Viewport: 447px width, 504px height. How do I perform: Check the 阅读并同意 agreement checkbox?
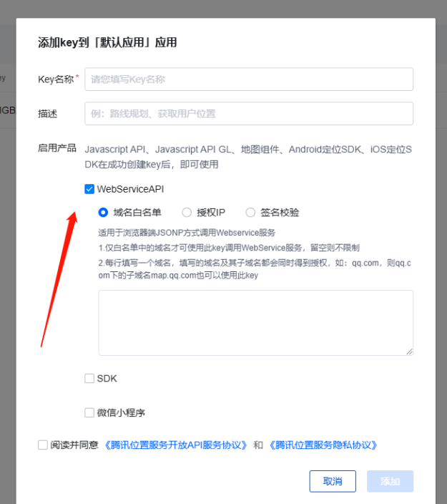[x=43, y=445]
